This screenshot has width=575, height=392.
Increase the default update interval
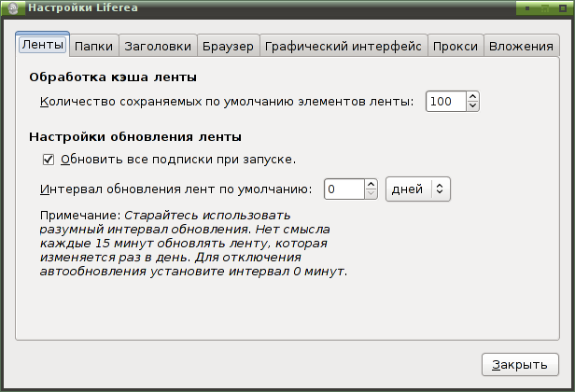(372, 184)
